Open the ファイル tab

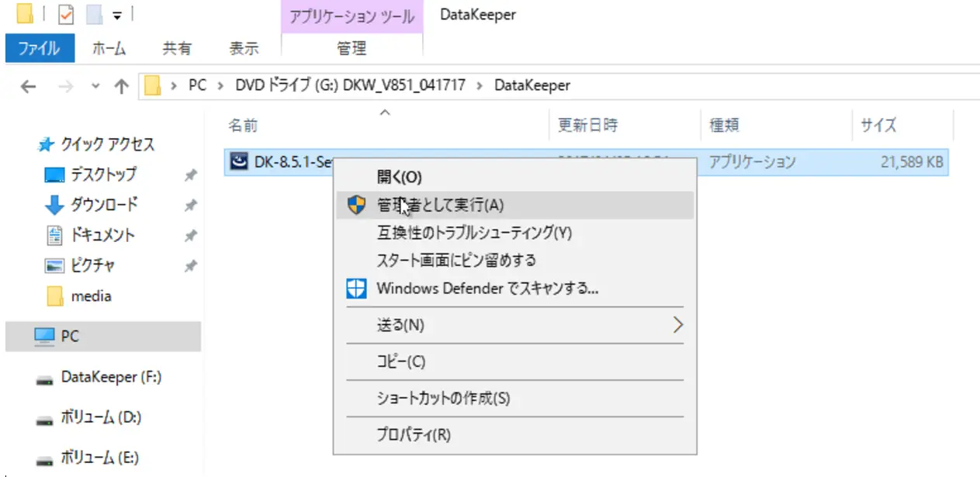[x=39, y=48]
